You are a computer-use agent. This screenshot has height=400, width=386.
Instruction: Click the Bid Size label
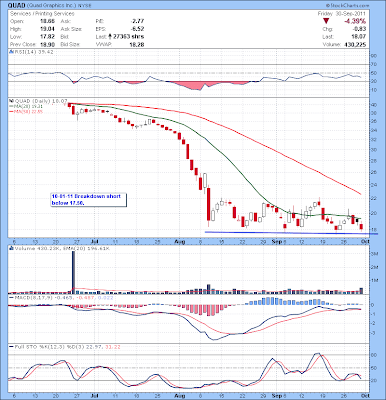click(70, 44)
